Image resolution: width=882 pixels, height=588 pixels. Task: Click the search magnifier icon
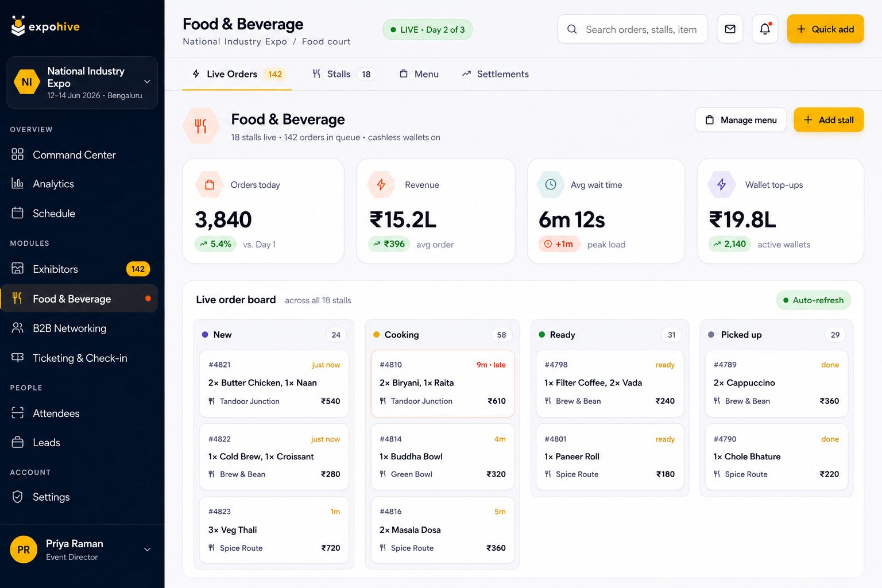(572, 29)
